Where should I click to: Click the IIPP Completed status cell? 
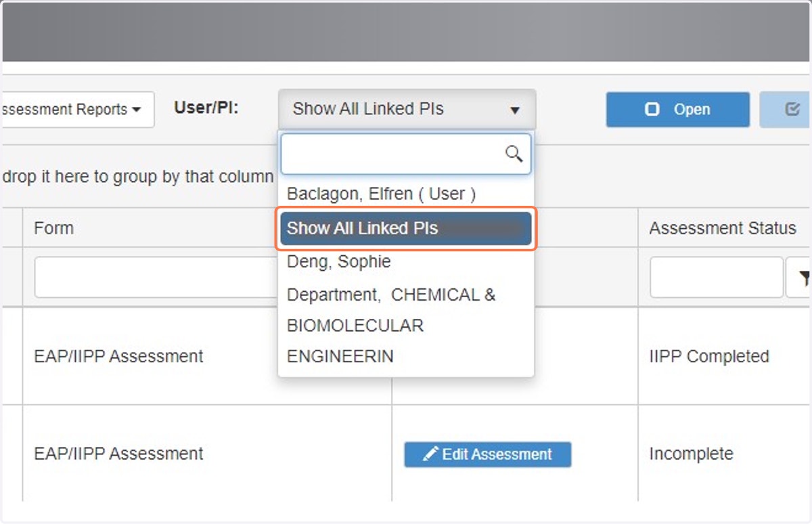(x=709, y=356)
